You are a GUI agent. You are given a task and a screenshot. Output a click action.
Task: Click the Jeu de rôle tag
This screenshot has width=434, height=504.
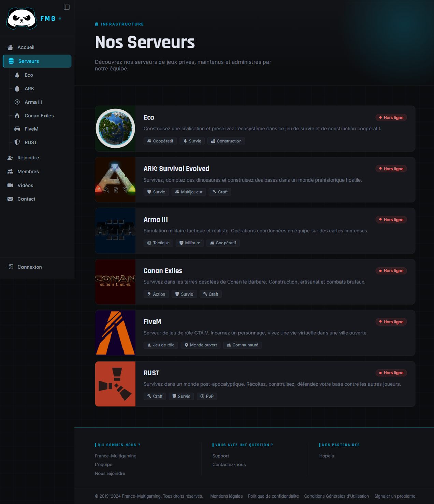coord(161,345)
